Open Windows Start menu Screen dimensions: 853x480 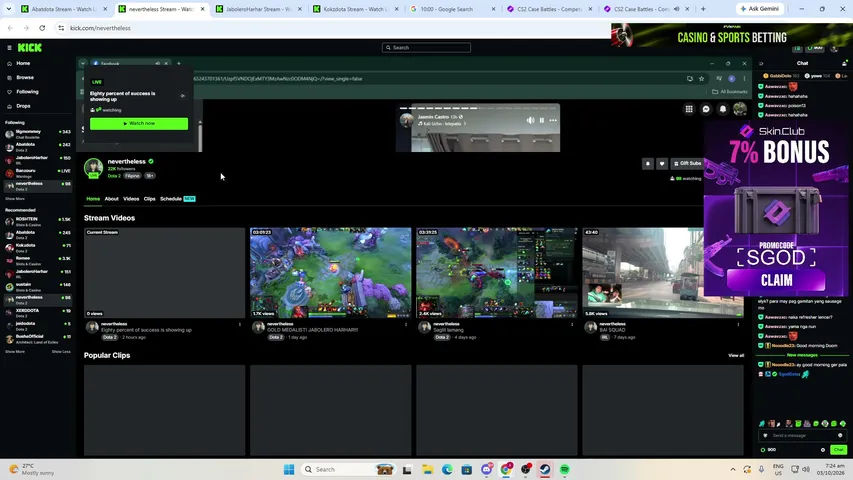289,469
